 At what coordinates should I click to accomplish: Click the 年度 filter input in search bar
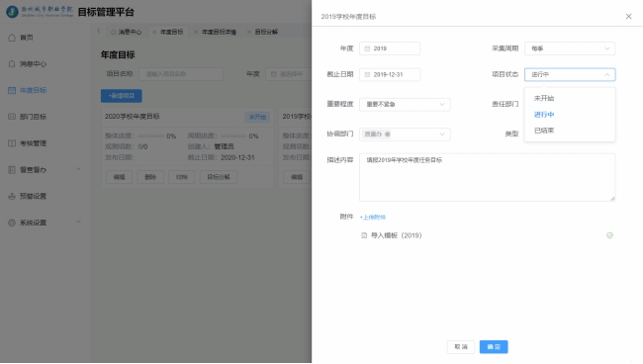pos(288,74)
